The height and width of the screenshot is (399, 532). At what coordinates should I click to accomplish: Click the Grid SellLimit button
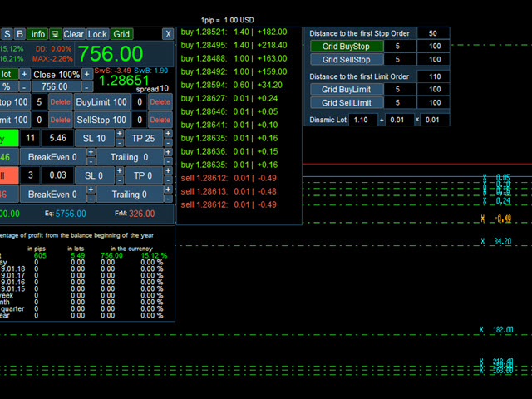[347, 103]
